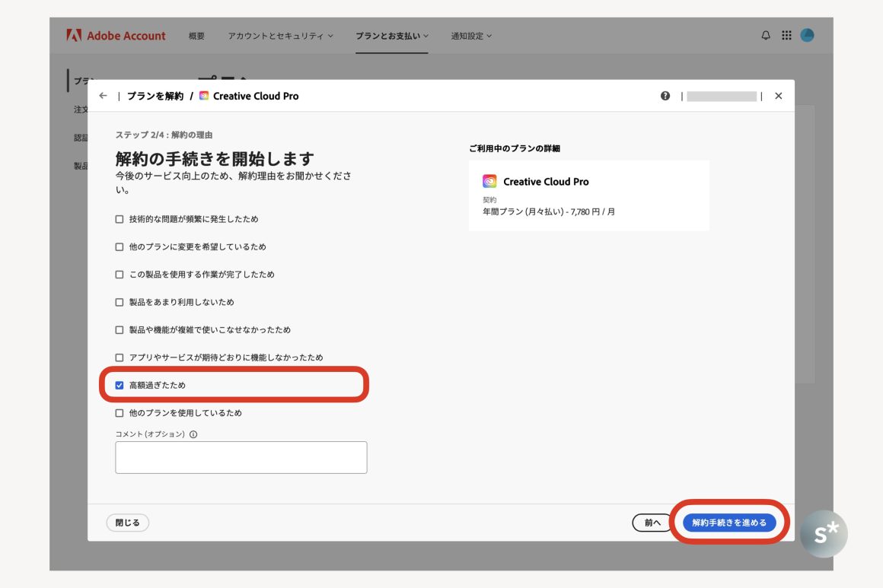
Task: Tick the 製品をあまり利用しないため checkbox
Action: (x=120, y=302)
